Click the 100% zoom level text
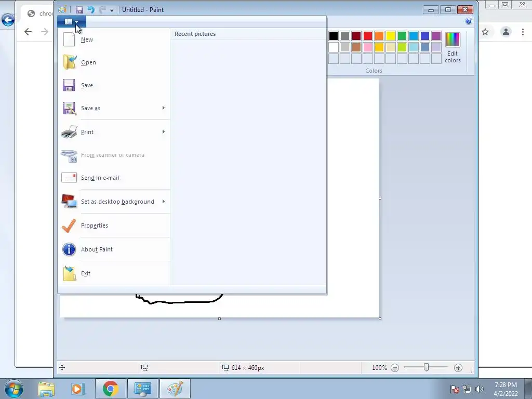This screenshot has height=399, width=532. [379, 368]
